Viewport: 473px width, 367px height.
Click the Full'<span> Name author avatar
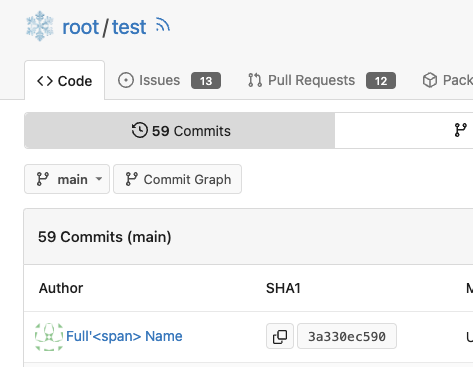pyautogui.click(x=49, y=337)
